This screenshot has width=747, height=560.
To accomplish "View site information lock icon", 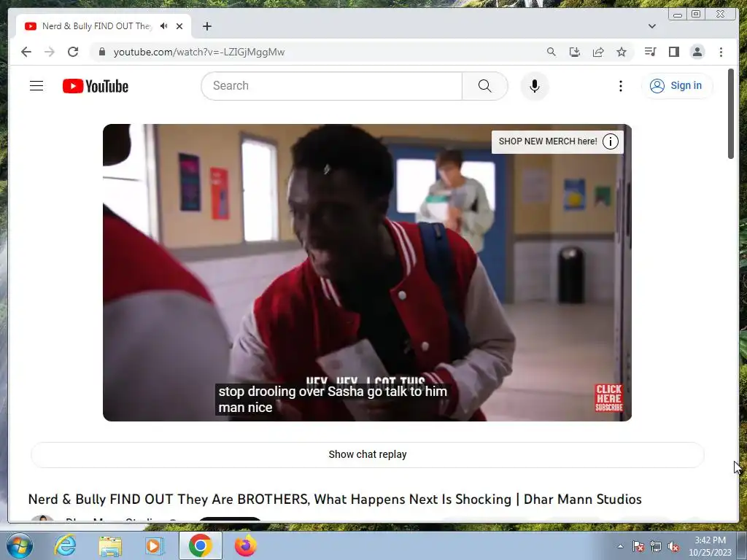I will [x=101, y=52].
